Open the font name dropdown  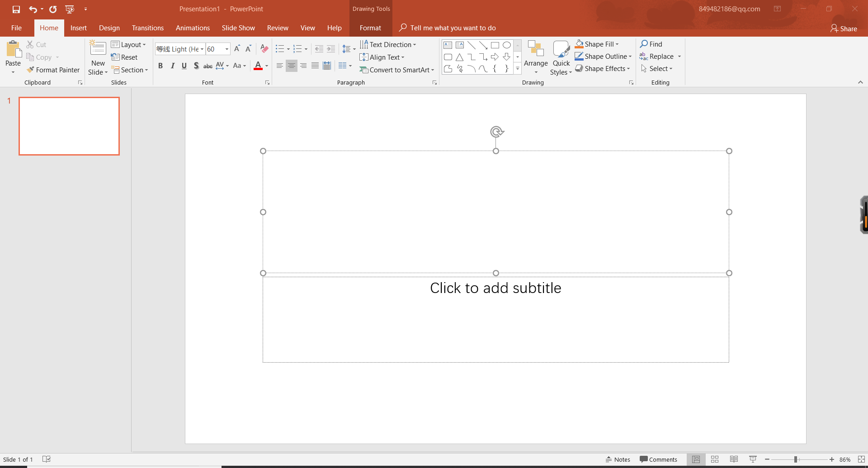coord(202,49)
